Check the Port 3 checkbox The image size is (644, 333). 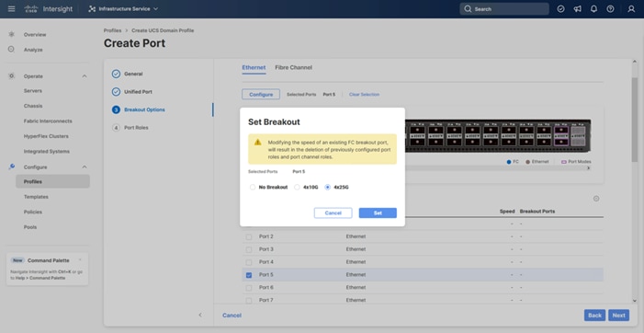(249, 249)
